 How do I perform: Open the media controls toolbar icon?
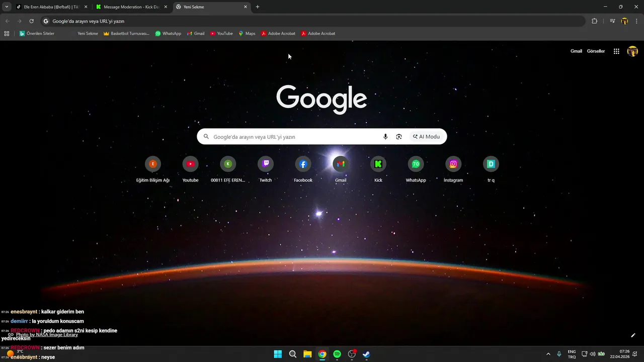(612, 21)
